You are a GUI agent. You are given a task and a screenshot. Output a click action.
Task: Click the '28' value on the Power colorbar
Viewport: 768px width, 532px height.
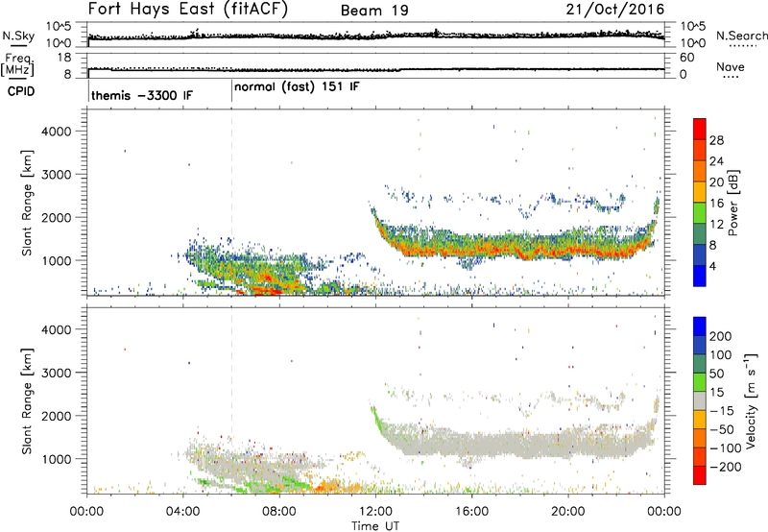[716, 140]
